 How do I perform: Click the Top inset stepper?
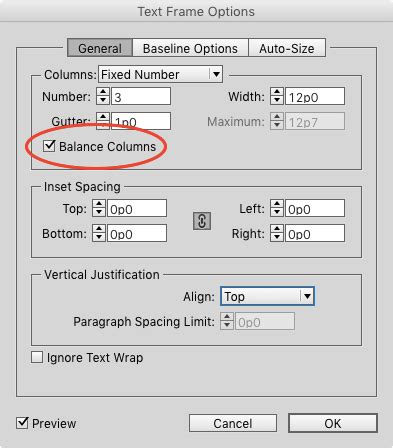click(x=99, y=208)
